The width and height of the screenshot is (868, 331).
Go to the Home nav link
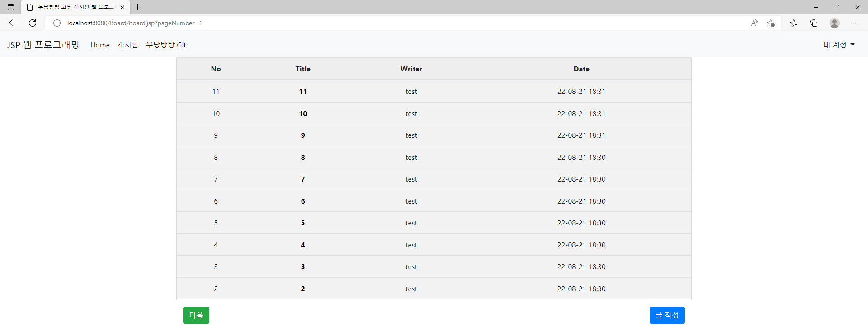(x=100, y=45)
